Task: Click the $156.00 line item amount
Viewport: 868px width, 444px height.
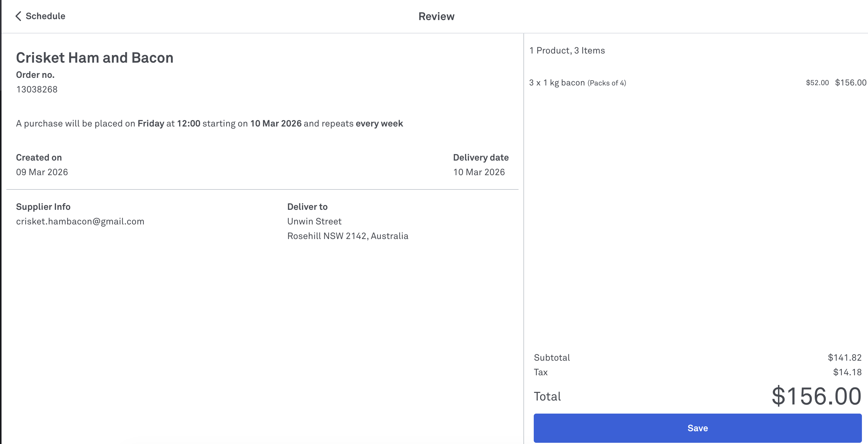Action: pyautogui.click(x=850, y=82)
